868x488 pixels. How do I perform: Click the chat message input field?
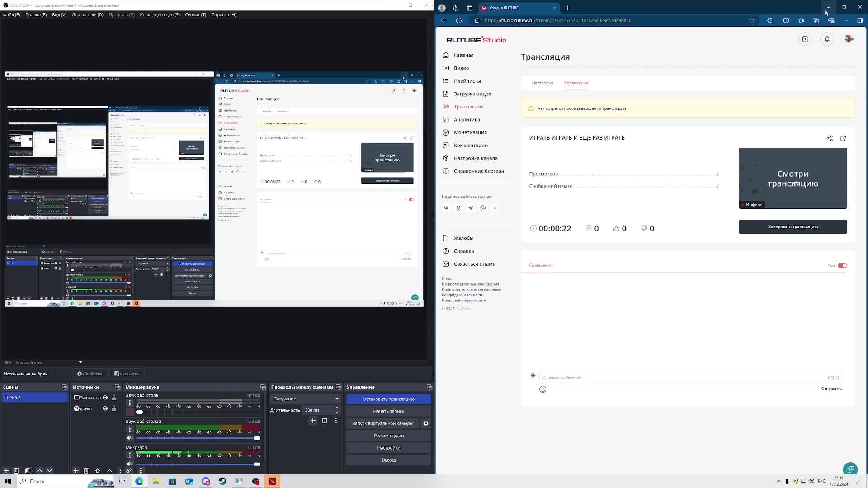coord(689,378)
